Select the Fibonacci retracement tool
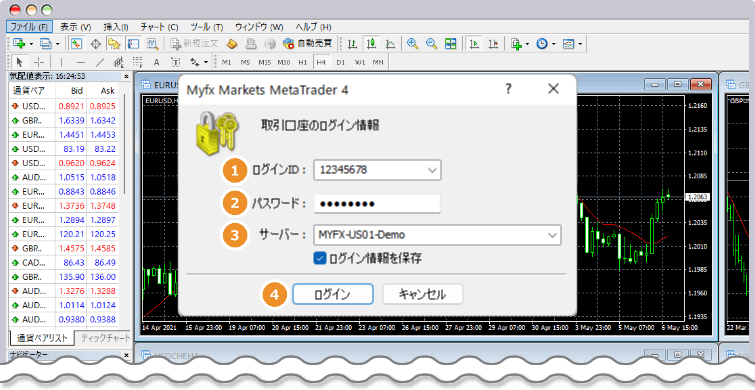 [x=137, y=62]
